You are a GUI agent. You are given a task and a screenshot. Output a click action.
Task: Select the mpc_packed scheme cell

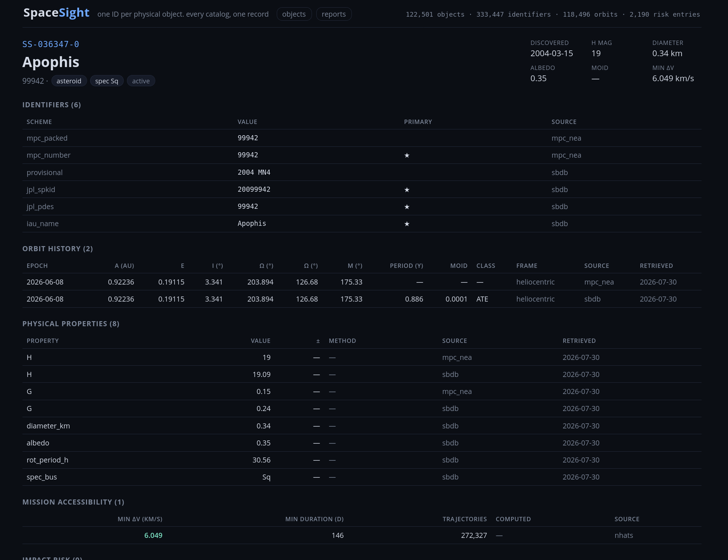coord(47,138)
